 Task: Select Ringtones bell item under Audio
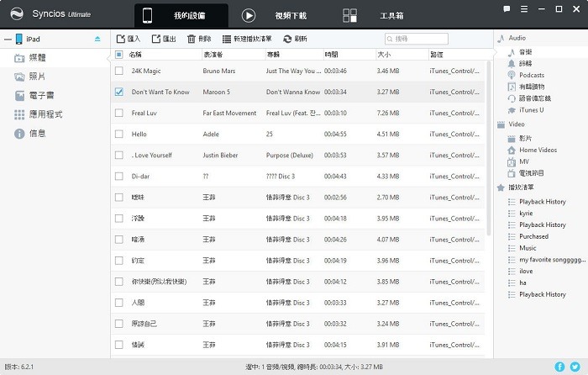[x=525, y=63]
